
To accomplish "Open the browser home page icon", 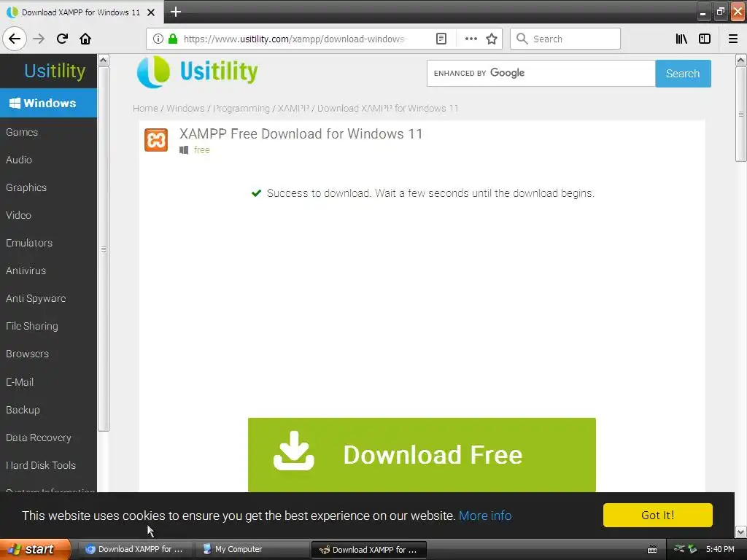I will pos(85,39).
